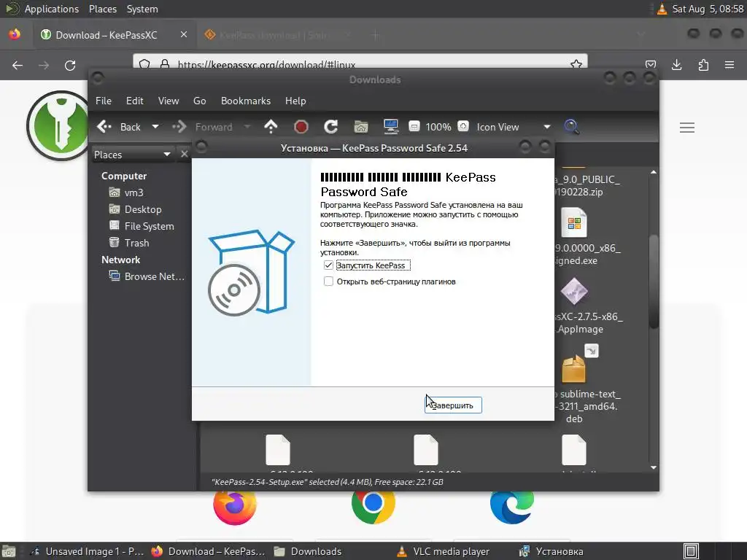Click the VLC cone tray icon
The image size is (747, 560).
point(662,9)
